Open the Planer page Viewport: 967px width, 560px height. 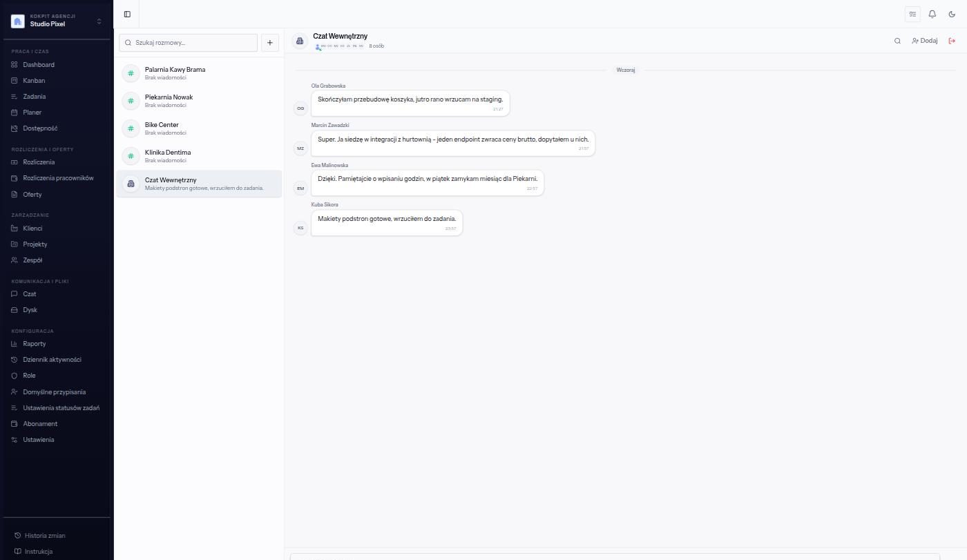click(x=57, y=113)
